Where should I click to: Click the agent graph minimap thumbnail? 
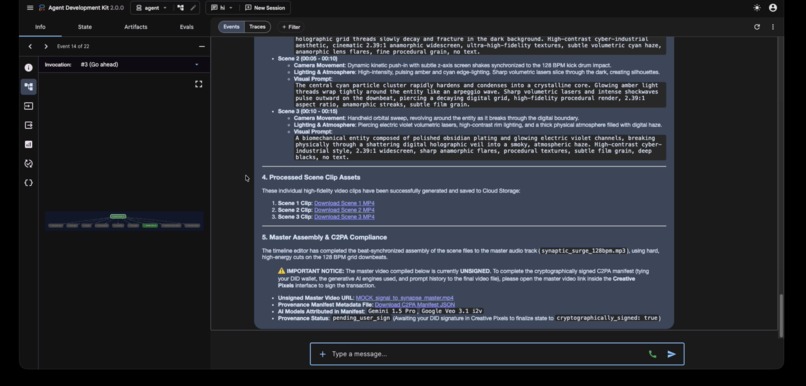(x=124, y=221)
